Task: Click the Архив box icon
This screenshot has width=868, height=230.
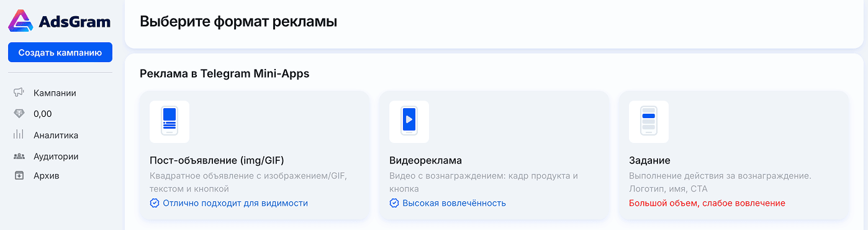Action: click(19, 175)
